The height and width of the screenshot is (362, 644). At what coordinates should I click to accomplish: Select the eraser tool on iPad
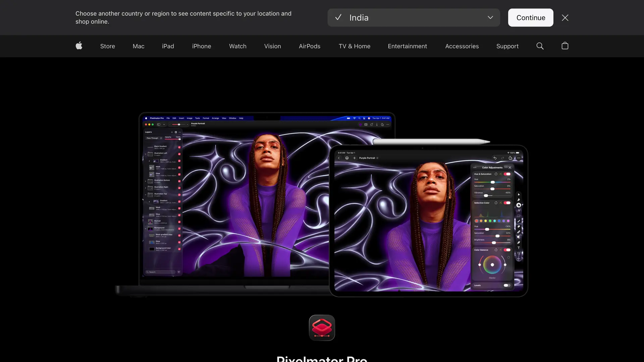519,227
